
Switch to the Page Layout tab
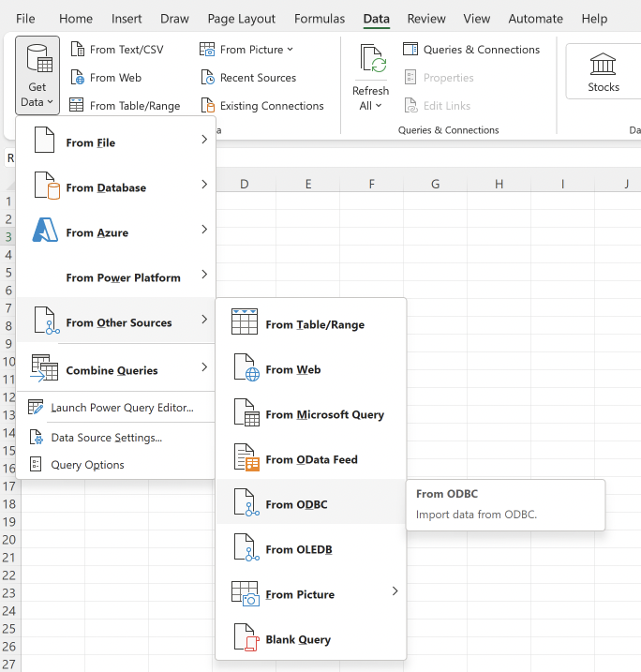tap(241, 19)
